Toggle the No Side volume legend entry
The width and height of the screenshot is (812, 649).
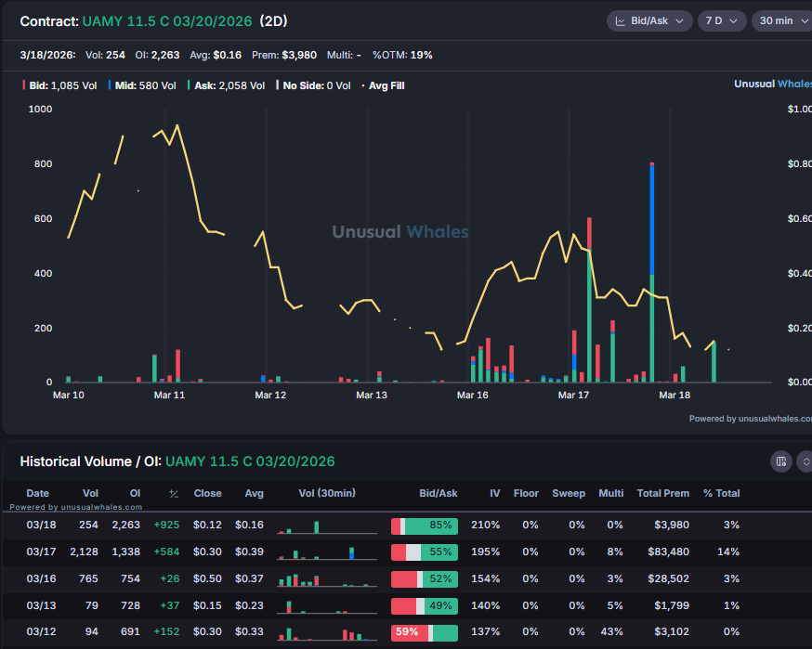click(x=313, y=85)
